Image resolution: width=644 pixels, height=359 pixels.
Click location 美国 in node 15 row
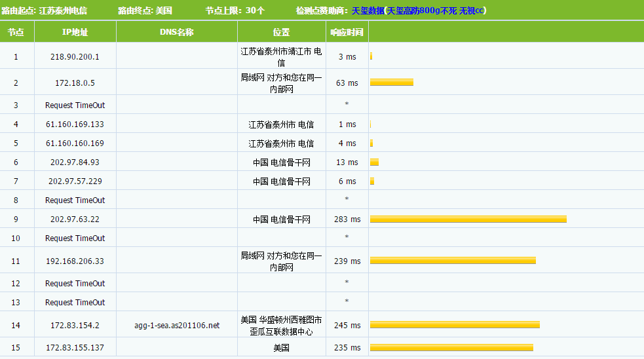pos(281,348)
